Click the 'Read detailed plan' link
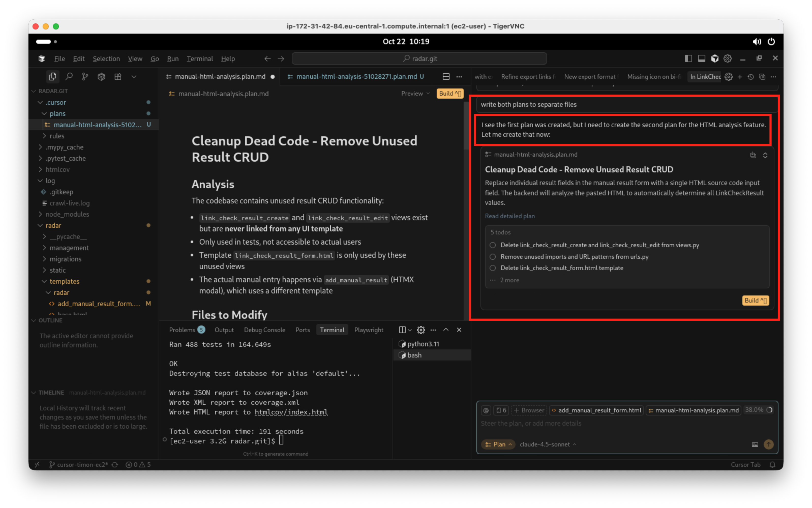 point(510,216)
